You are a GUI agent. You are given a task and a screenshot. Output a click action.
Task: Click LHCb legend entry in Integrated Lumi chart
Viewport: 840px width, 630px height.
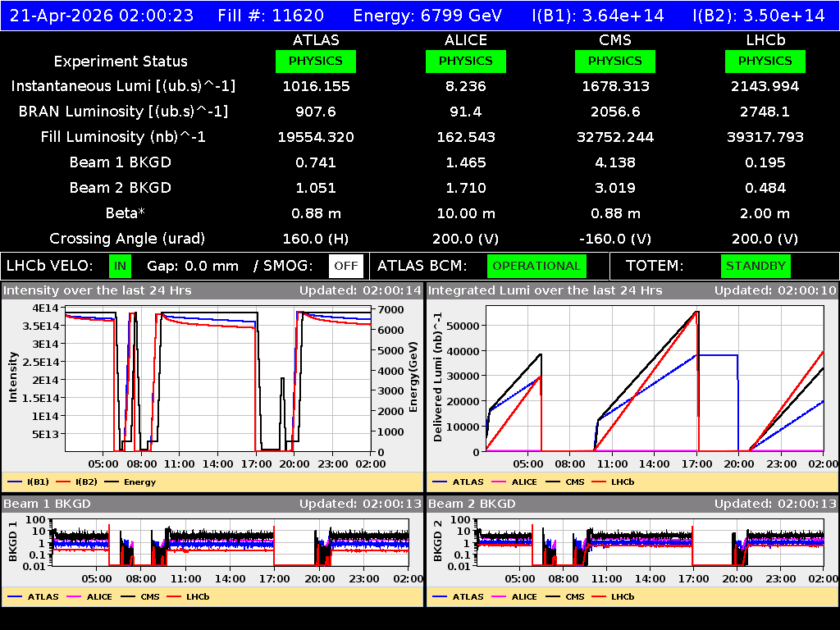613,482
